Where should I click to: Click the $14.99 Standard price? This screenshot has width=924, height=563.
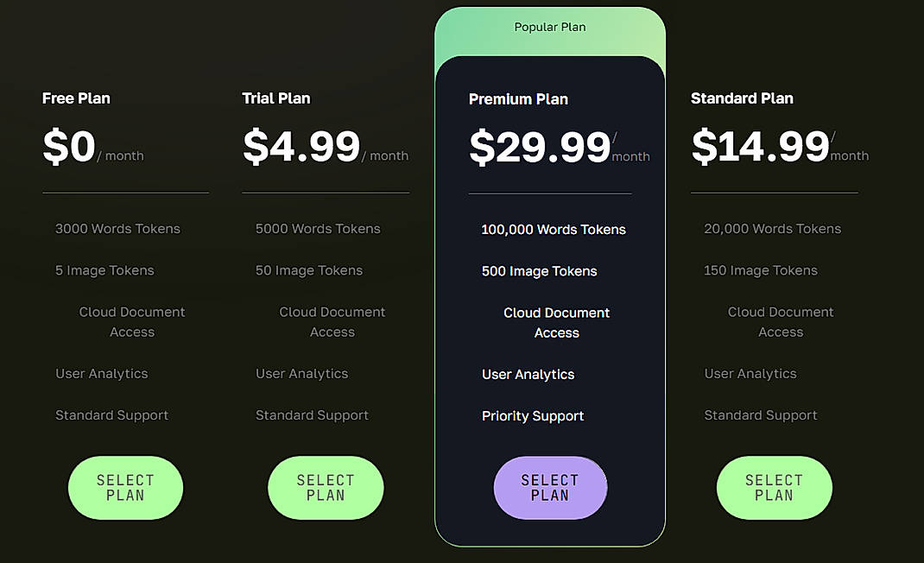tap(760, 147)
